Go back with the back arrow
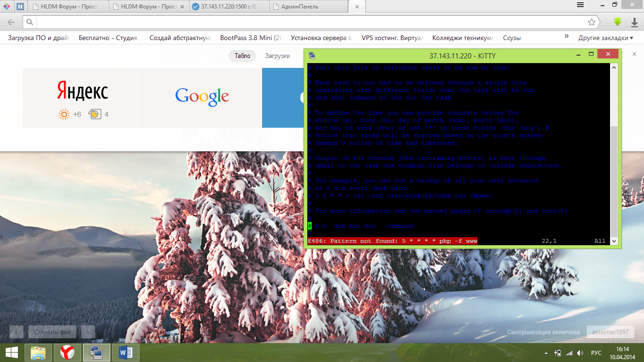 pyautogui.click(x=11, y=22)
